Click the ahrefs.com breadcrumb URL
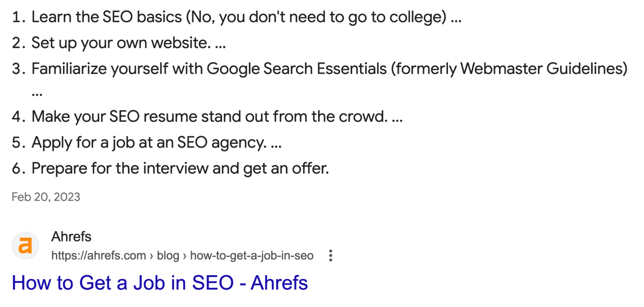 coord(98,255)
